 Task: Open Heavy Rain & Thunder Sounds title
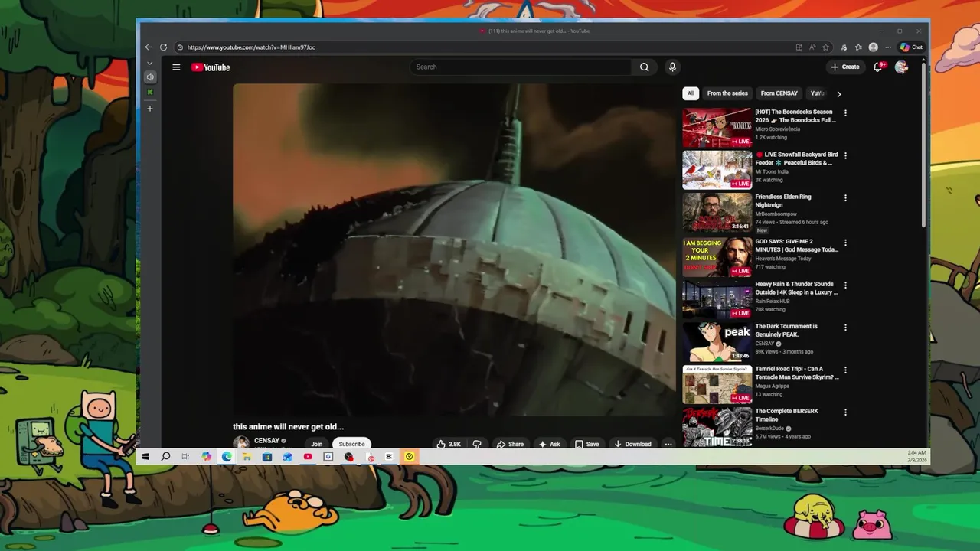pos(796,288)
